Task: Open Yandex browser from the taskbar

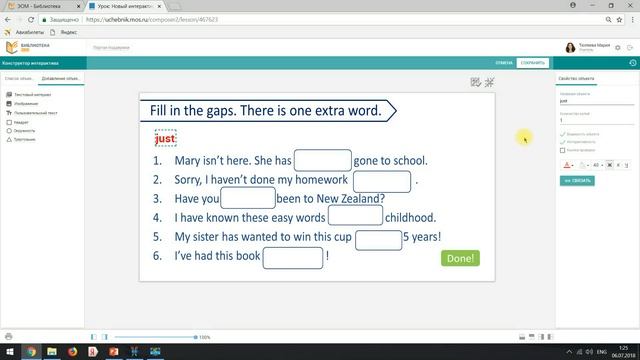Action: pos(93,351)
